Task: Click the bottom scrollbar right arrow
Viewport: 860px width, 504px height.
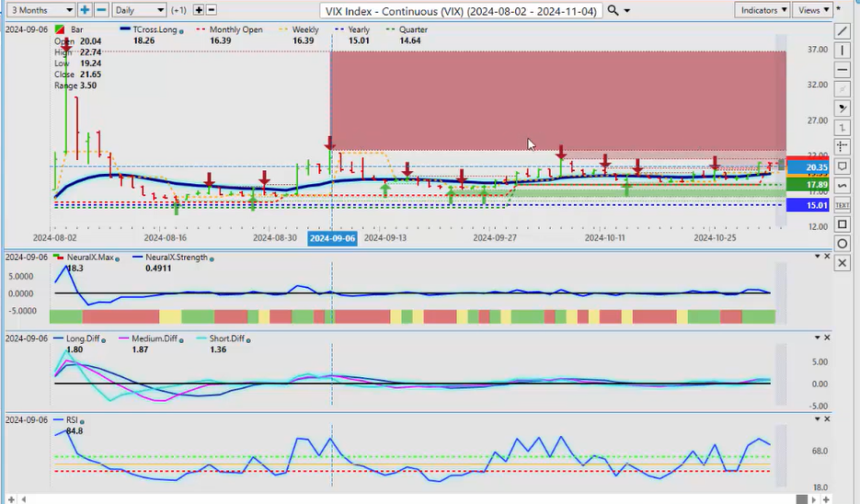Action: pos(814,499)
